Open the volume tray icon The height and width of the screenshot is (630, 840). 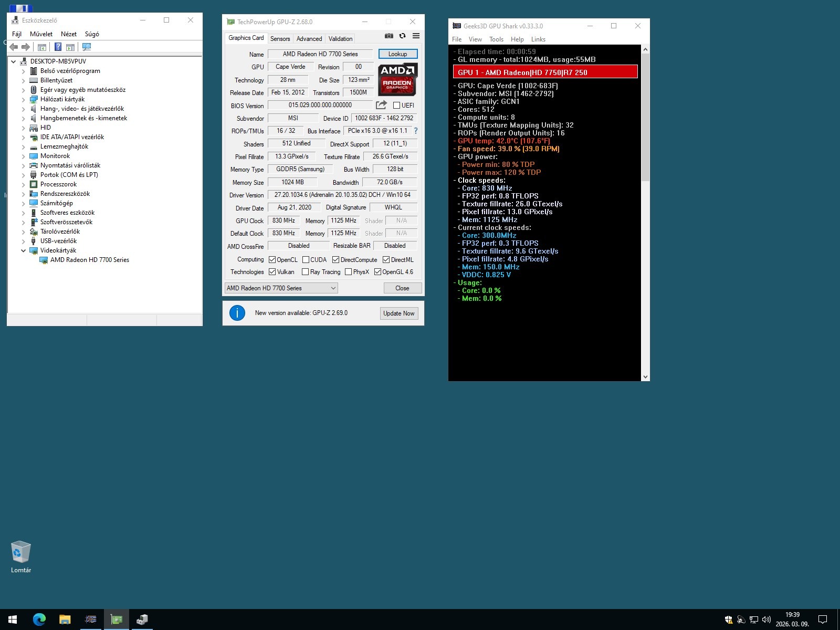click(766, 619)
